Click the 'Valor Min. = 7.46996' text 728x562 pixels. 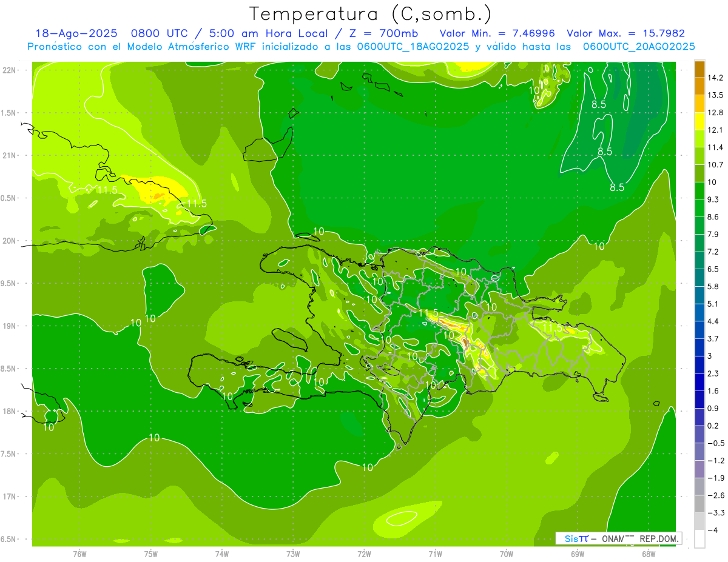[496, 33]
